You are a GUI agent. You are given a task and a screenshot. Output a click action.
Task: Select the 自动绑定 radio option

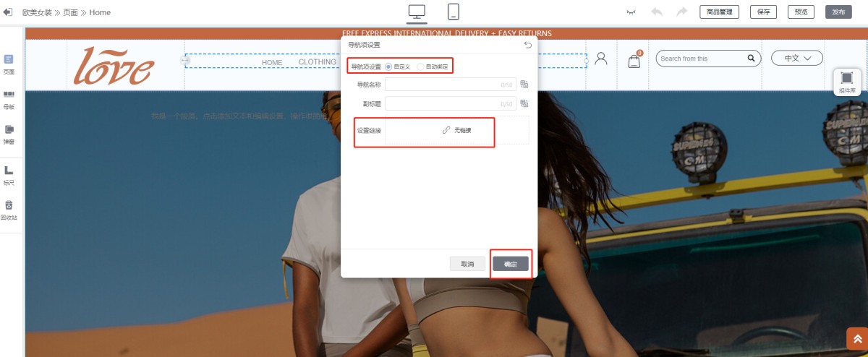click(x=420, y=67)
